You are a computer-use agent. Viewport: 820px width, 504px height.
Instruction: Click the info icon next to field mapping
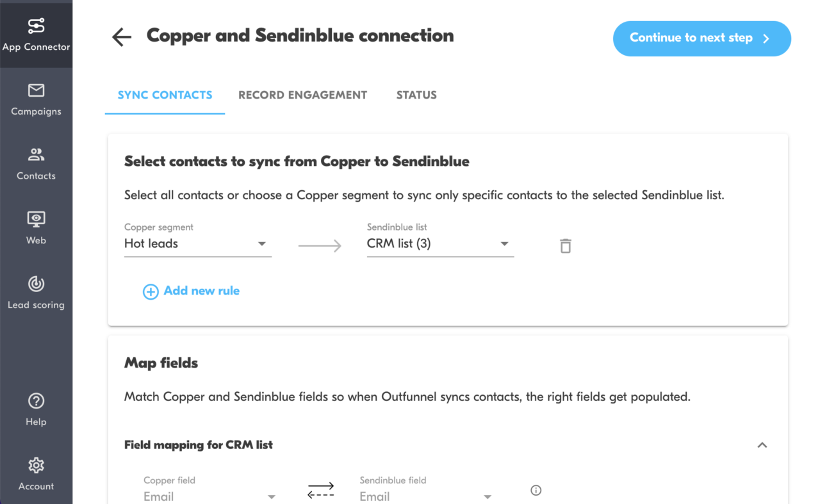pos(536,489)
